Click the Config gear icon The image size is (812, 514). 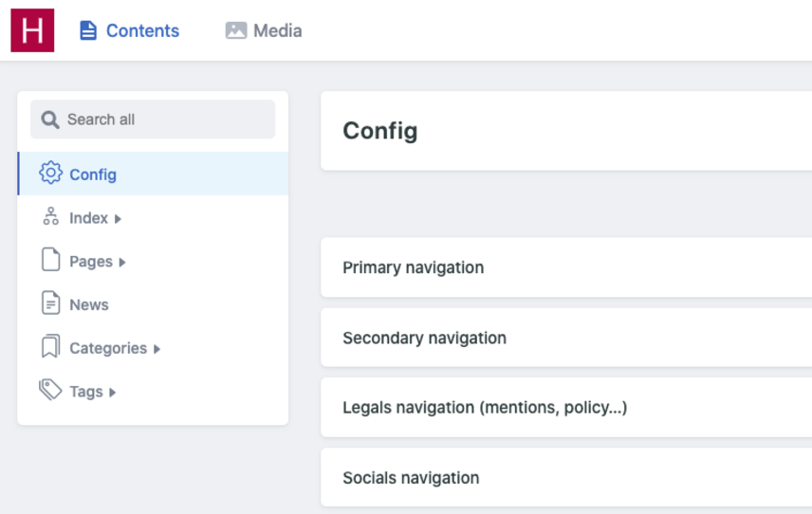(50, 174)
